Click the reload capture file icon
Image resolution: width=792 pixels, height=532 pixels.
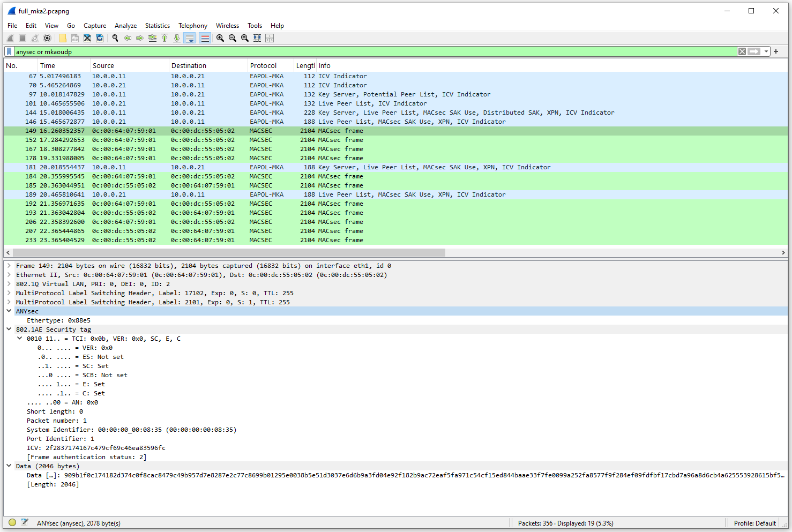pyautogui.click(x=100, y=38)
